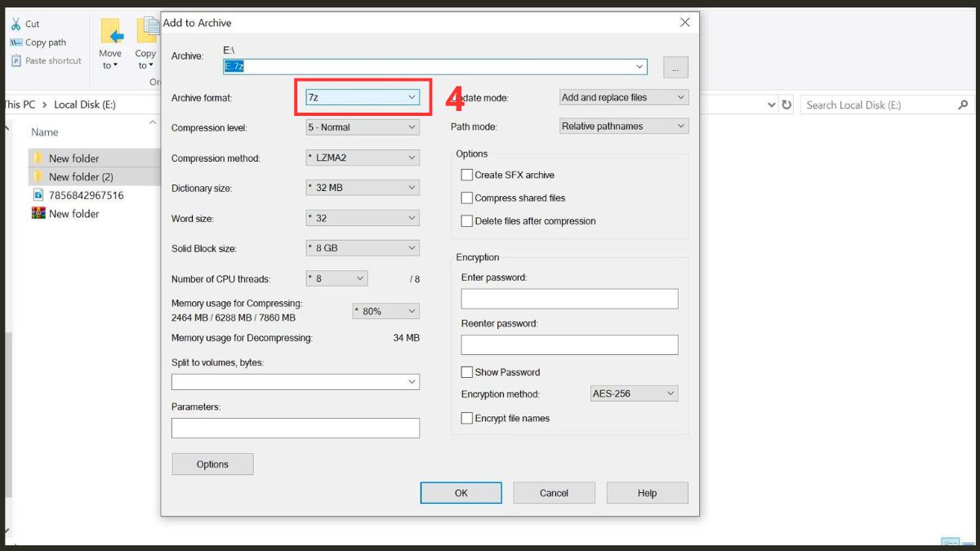Click the Enter password field
Viewport: 980px width, 551px height.
(569, 299)
